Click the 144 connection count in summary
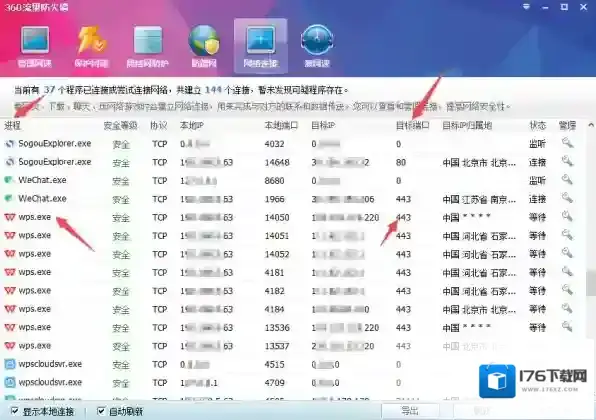596x420 pixels. (213, 90)
